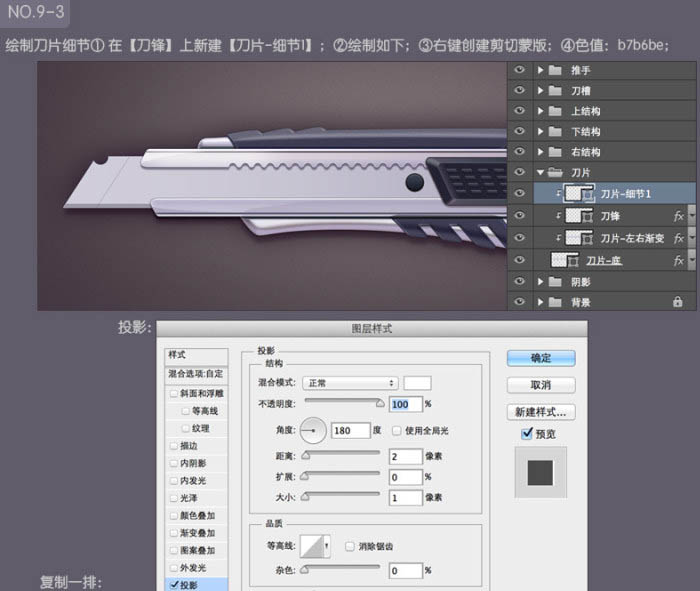Enable 消除锯齿 anti-alias checkbox
The height and width of the screenshot is (591, 700).
click(350, 546)
